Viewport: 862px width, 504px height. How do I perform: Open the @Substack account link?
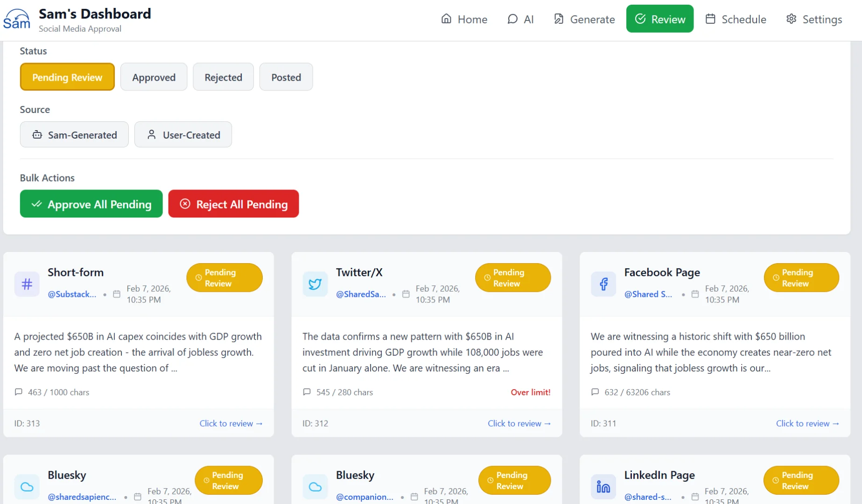point(72,294)
